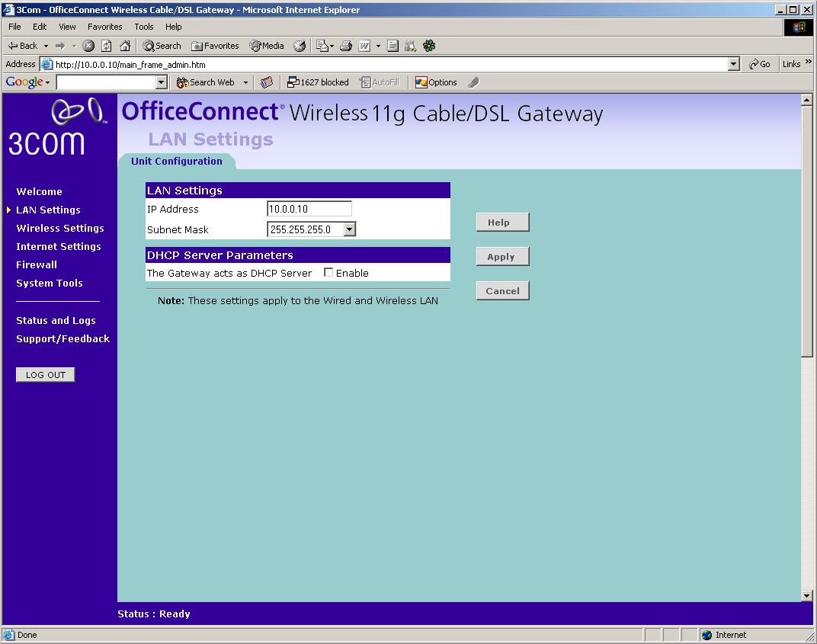Image resolution: width=817 pixels, height=644 pixels.
Task: Open Google toolbar Options
Action: [x=436, y=82]
